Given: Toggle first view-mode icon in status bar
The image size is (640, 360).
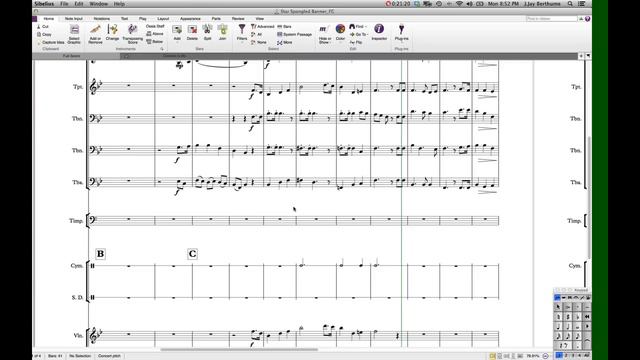Looking at the screenshot, I should (493, 356).
